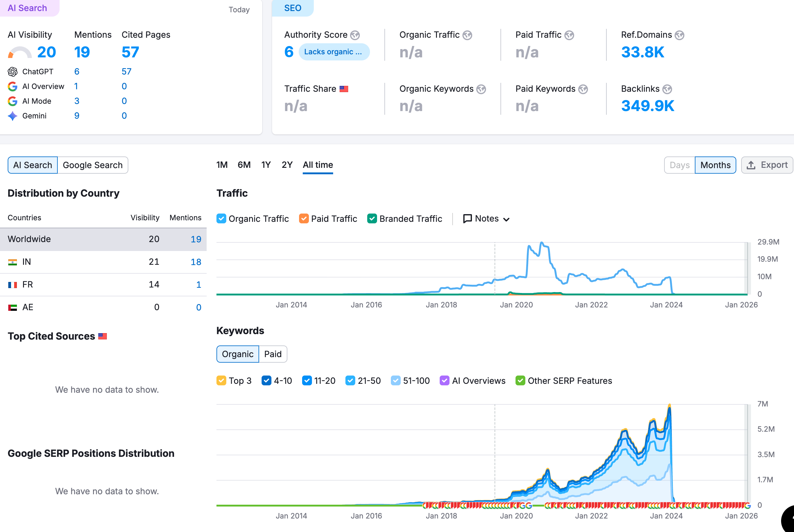The image size is (794, 532).
Task: Click the globe icon next to Organic Keywords
Action: pyautogui.click(x=481, y=89)
